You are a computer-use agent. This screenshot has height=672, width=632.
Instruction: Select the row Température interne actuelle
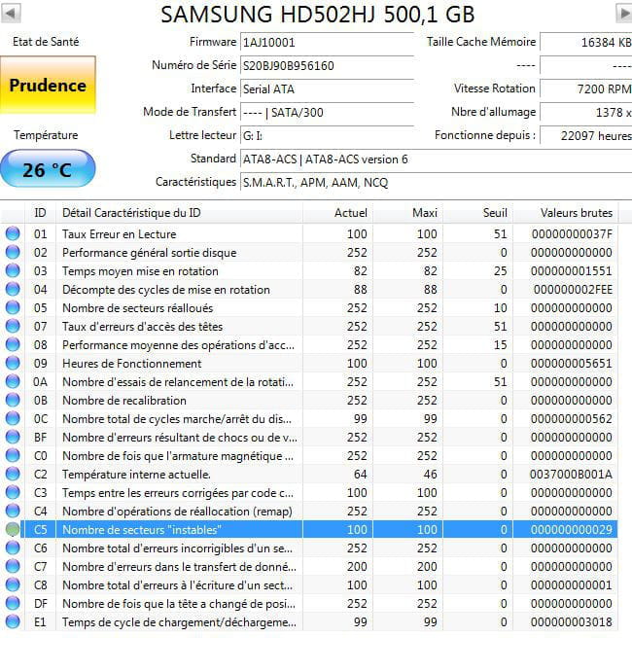(x=309, y=474)
